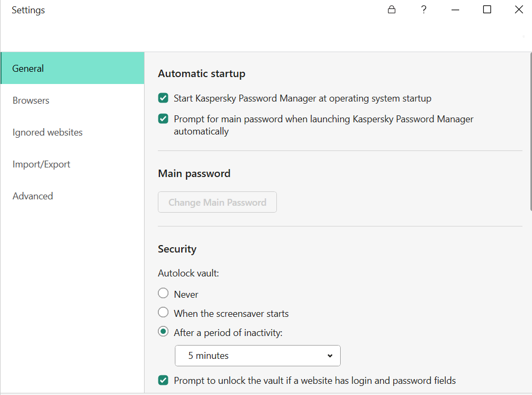Open the 5 minutes inactivity dropdown

coord(257,356)
